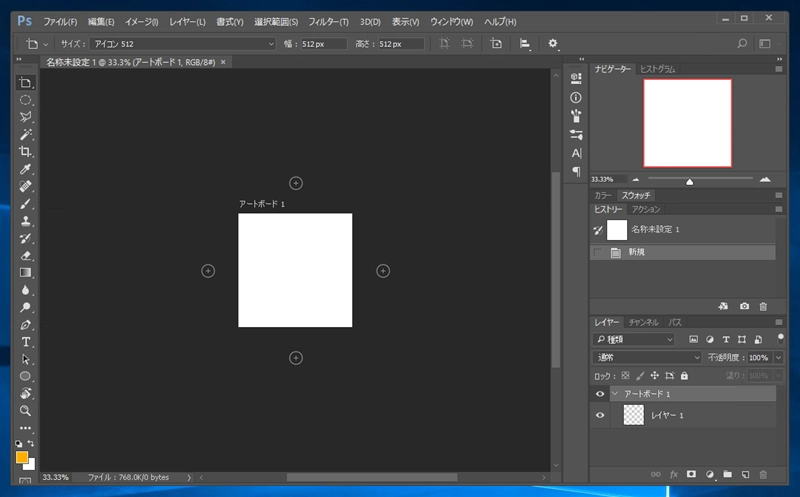Select the Pen tool
The height and width of the screenshot is (497, 800).
26,325
